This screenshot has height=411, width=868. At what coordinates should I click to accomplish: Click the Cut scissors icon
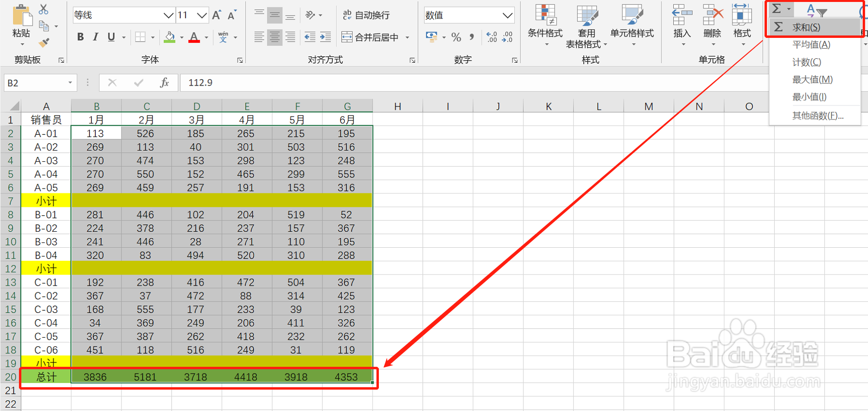(x=44, y=9)
